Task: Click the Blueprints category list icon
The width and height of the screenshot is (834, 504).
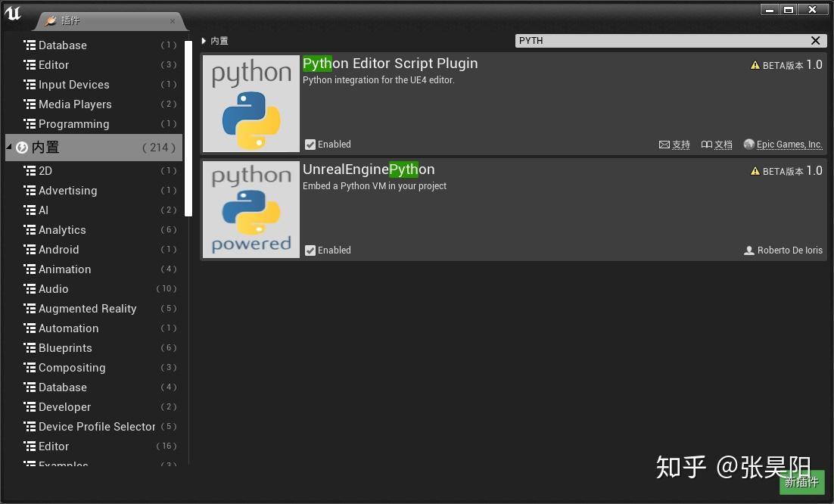Action: (30, 348)
